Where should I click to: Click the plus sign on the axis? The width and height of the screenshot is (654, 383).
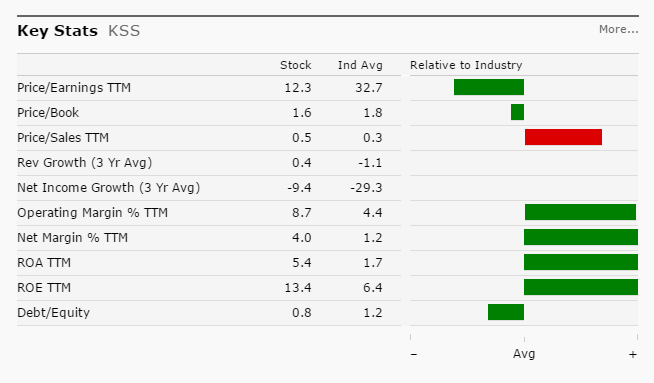633,355
